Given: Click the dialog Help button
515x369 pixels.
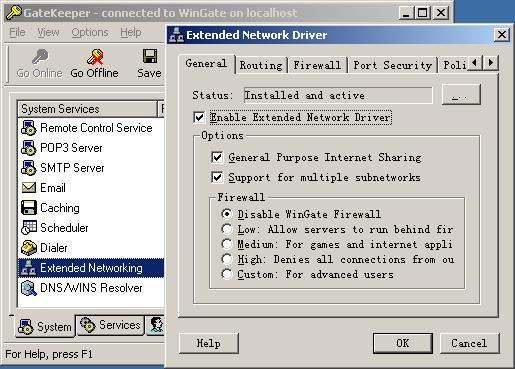Looking at the screenshot, I should click(x=209, y=343).
